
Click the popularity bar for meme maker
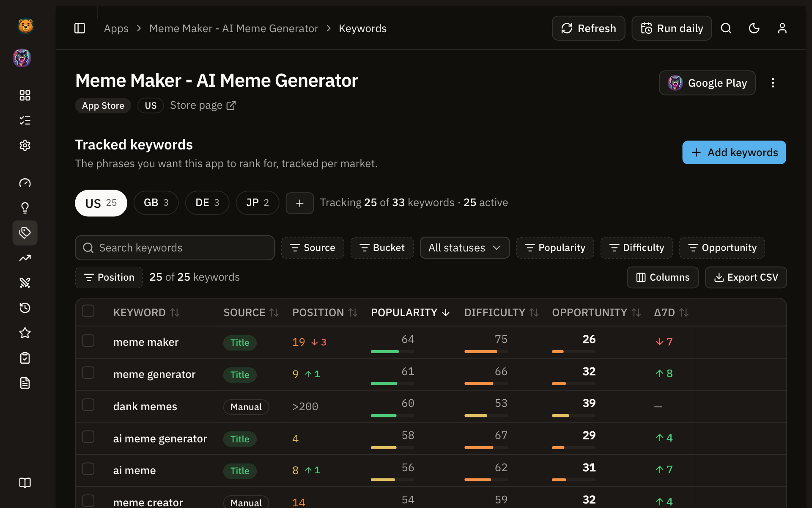click(x=392, y=351)
